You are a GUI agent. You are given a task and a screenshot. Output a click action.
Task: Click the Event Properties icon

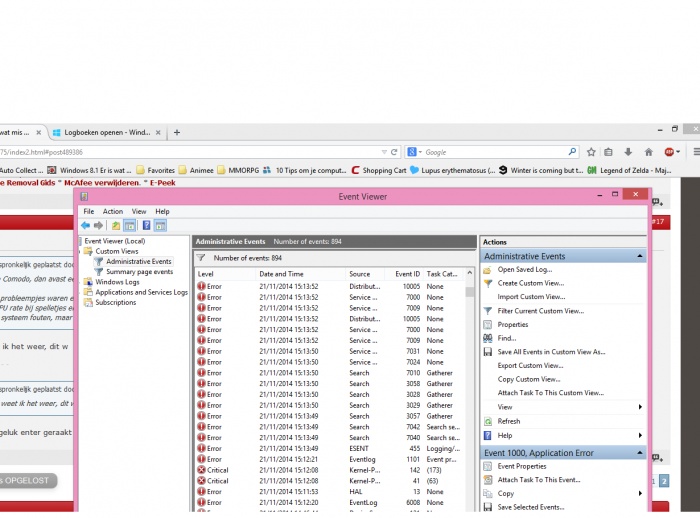pyautogui.click(x=488, y=466)
